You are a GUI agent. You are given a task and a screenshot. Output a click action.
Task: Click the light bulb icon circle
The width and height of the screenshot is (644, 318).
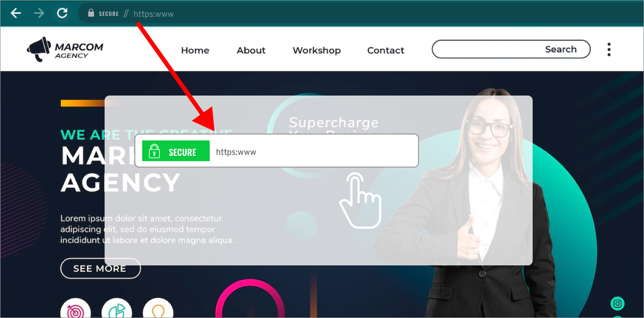pyautogui.click(x=158, y=309)
